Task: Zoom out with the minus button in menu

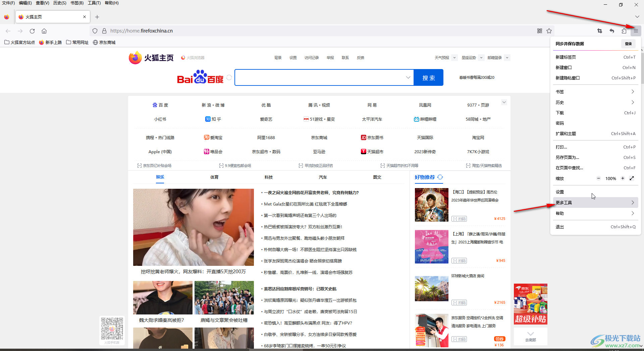Action: coord(598,178)
